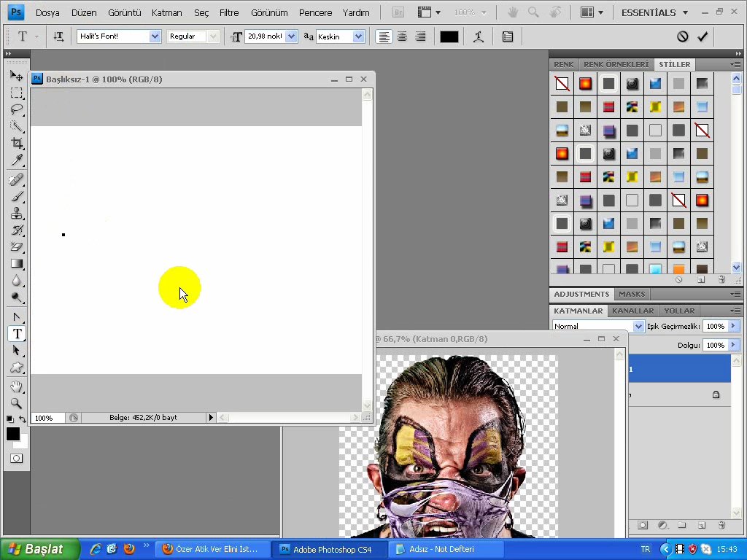Viewport: 747px width, 560px height.
Task: Expand the Dolgu fill slider
Action: 734,345
